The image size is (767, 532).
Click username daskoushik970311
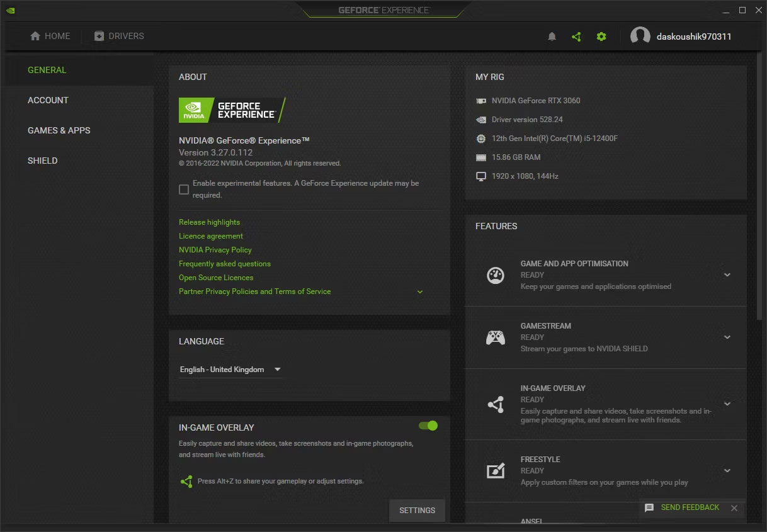click(x=694, y=37)
